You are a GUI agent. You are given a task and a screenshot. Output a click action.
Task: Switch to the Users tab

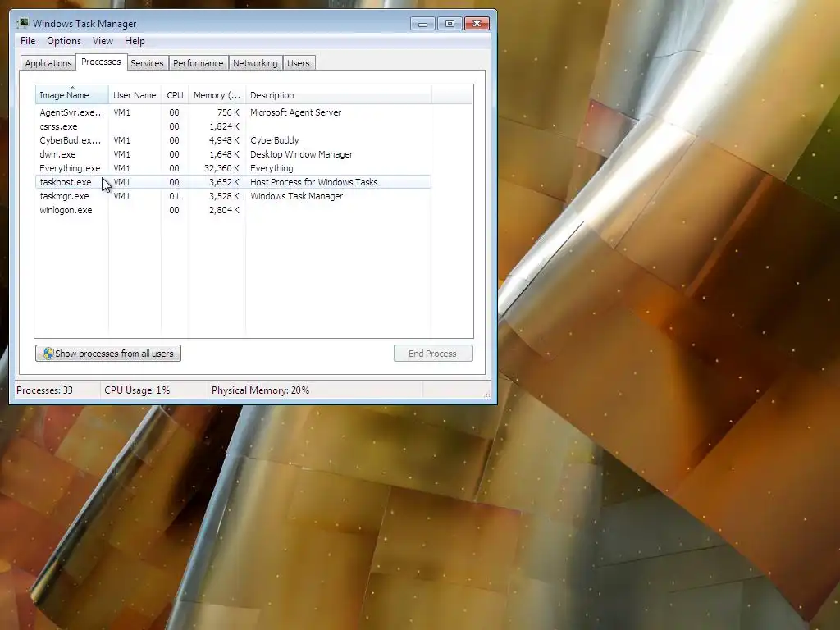(299, 63)
